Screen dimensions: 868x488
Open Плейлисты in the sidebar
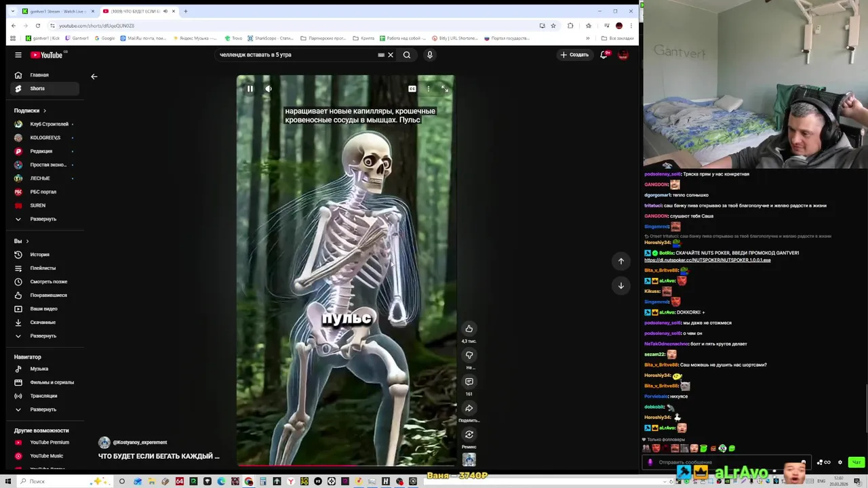[44, 268]
